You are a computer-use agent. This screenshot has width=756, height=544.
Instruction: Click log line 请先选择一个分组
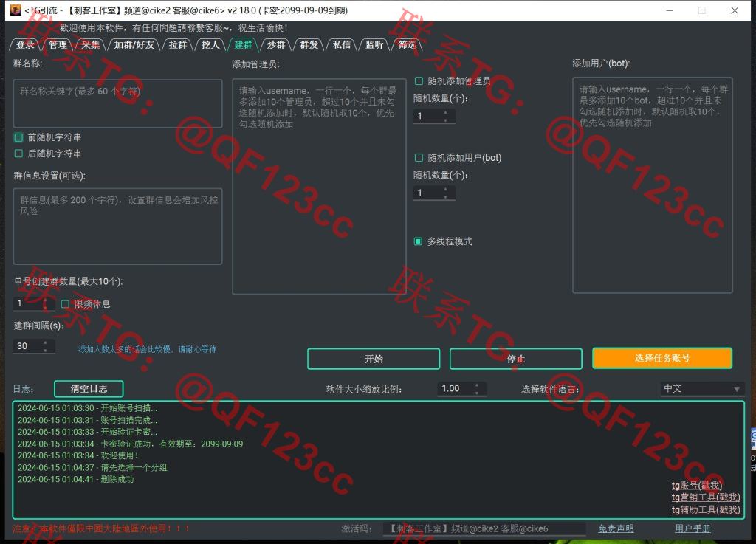click(92, 467)
